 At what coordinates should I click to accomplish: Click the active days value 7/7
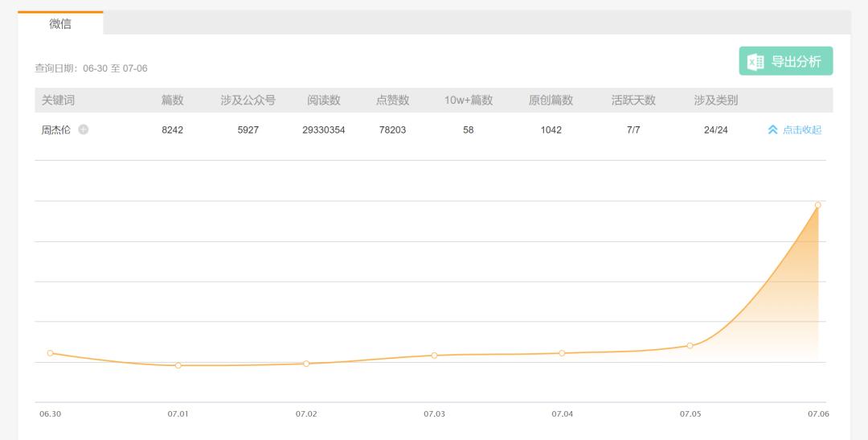pyautogui.click(x=633, y=130)
